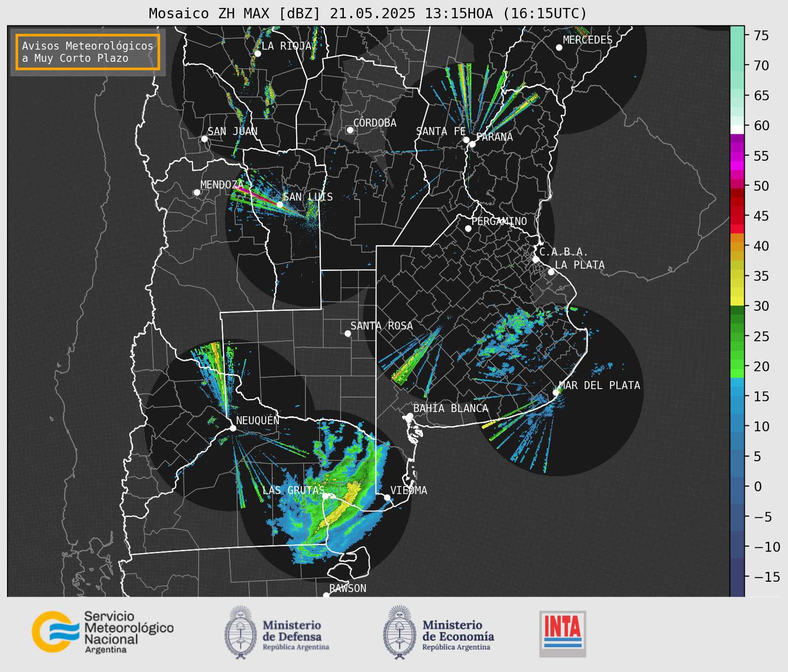This screenshot has width=788, height=672.
Task: Select the Córdoba city marker
Action: click(x=350, y=130)
